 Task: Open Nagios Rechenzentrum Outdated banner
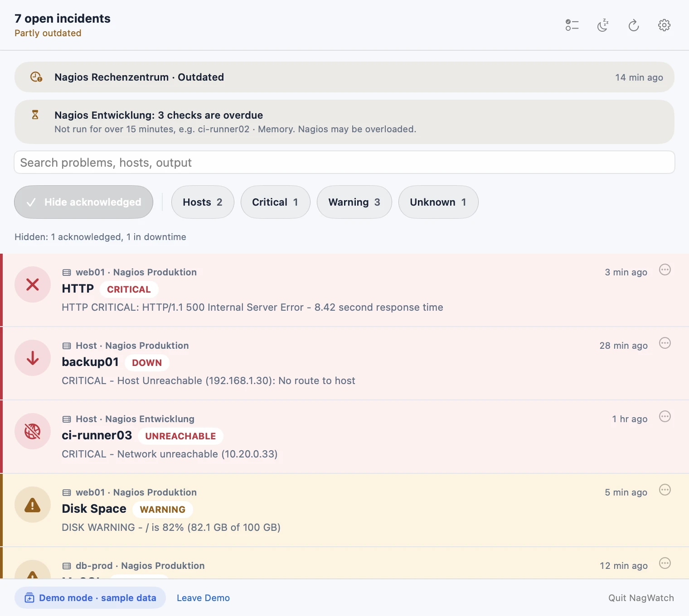tap(344, 77)
